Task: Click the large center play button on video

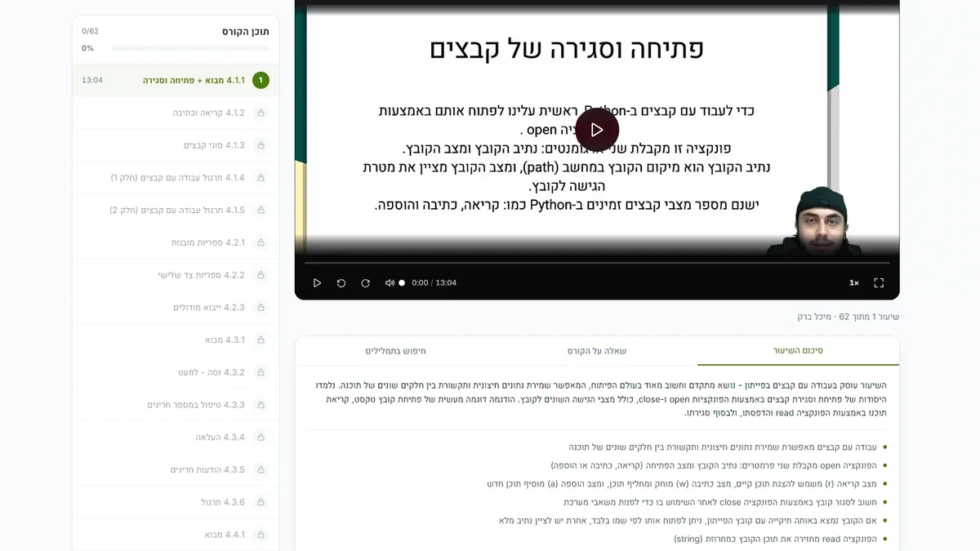Action: pos(597,130)
